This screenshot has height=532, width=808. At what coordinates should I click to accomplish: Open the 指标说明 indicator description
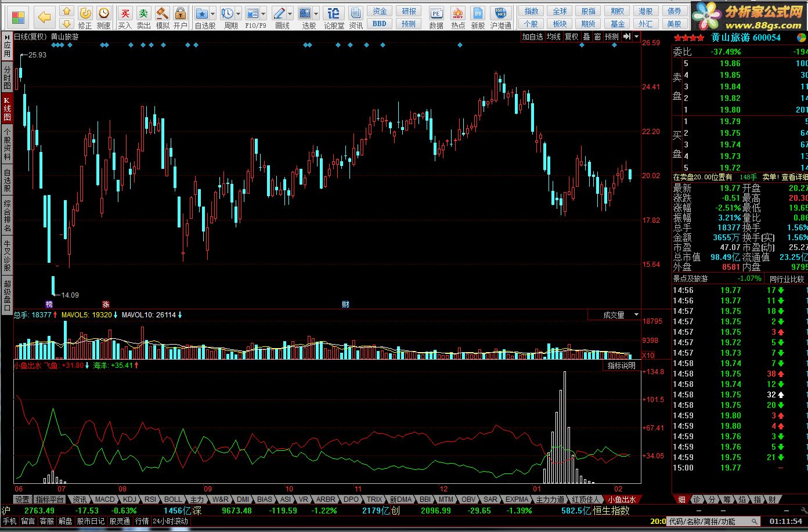coord(622,365)
